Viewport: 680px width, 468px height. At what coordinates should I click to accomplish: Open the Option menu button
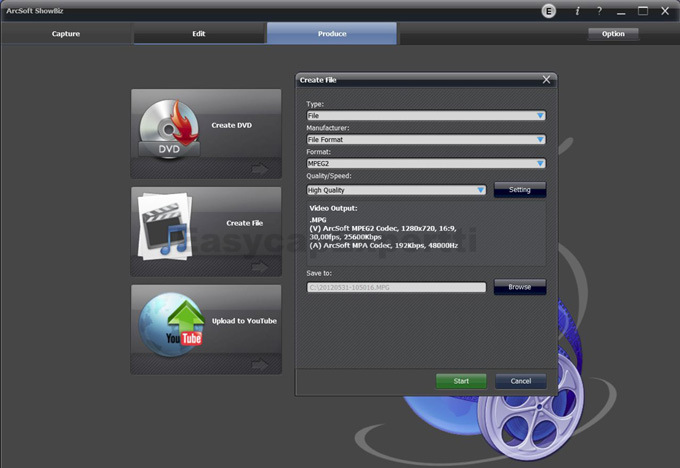[x=613, y=33]
